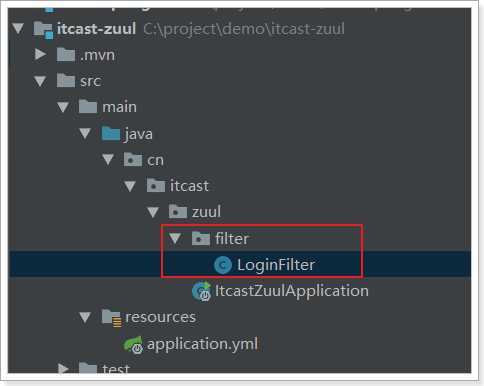The image size is (484, 386).
Task: Select the LoginFilter class entry
Action: coord(276,265)
